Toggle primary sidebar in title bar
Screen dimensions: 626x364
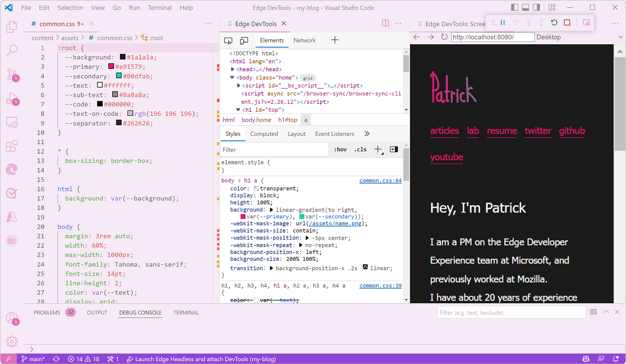[x=515, y=8]
